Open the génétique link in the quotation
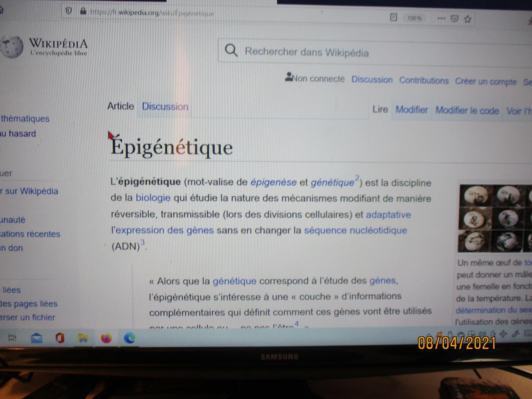Viewport: 532px width, 399px height. (234, 281)
